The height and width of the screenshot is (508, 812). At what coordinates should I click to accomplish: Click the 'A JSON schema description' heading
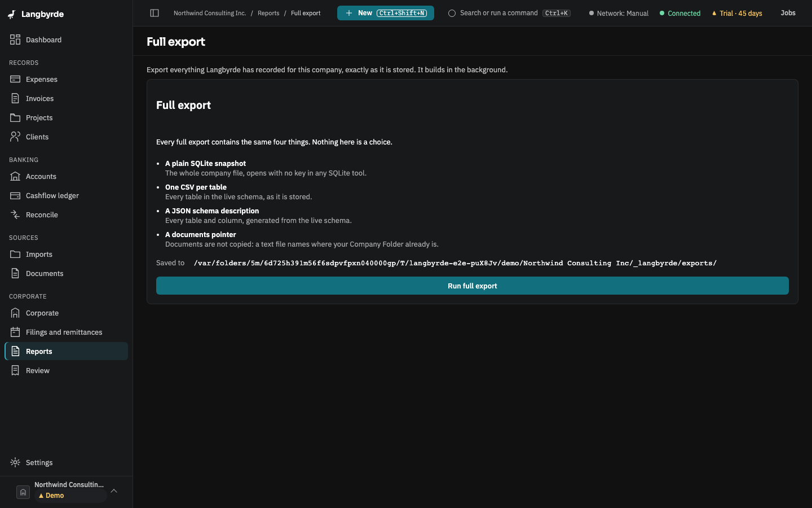[212, 211]
